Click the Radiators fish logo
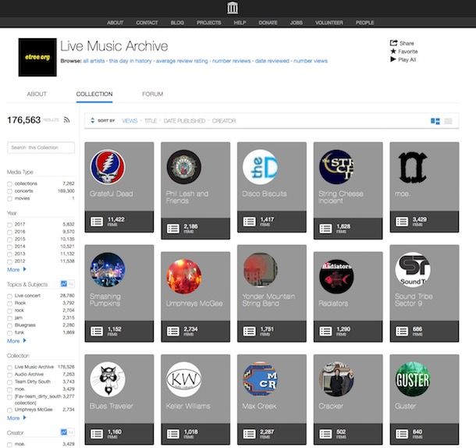 336,276
